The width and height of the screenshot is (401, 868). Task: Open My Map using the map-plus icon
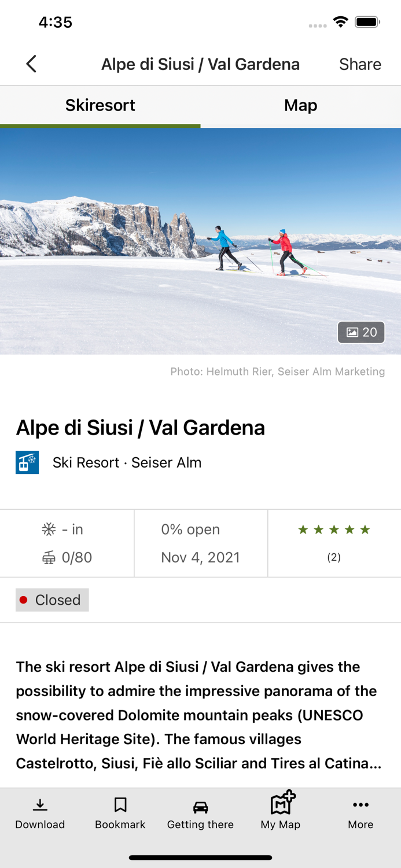[x=280, y=804]
